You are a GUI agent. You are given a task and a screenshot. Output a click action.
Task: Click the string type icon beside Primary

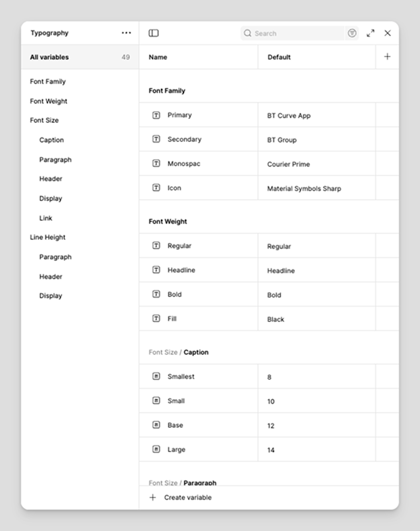(x=156, y=115)
